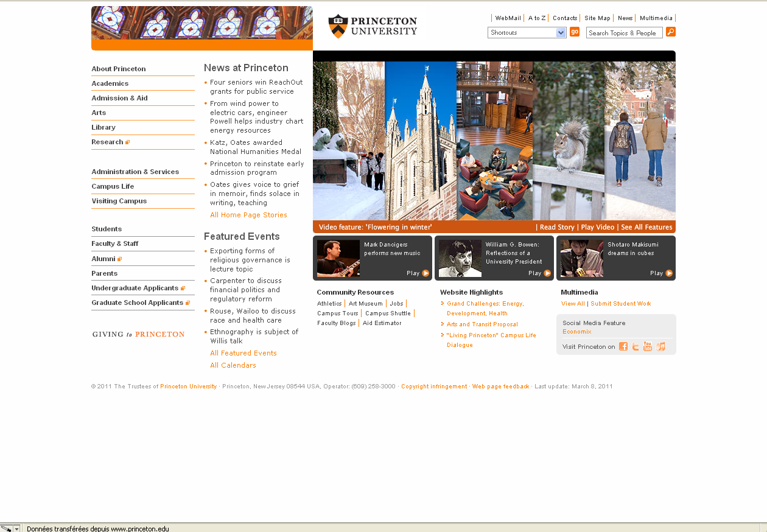This screenshot has width=767, height=532.
Task: Open Art Museum link
Action: coord(366,304)
